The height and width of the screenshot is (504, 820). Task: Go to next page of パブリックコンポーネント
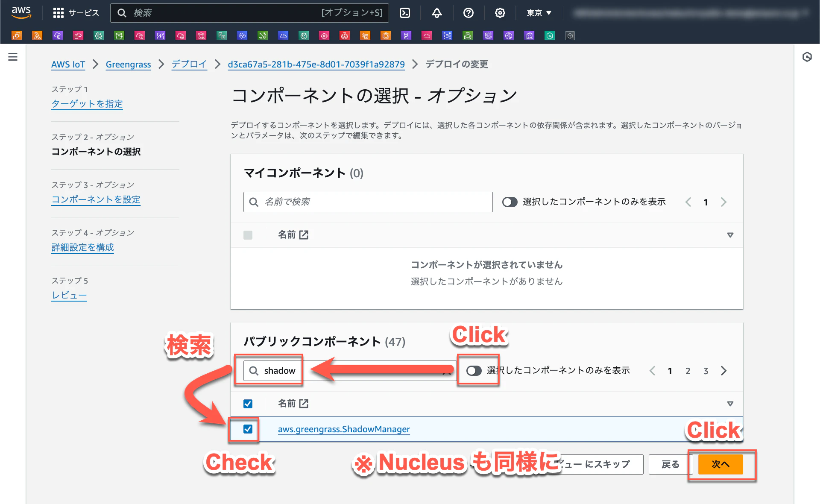click(723, 371)
